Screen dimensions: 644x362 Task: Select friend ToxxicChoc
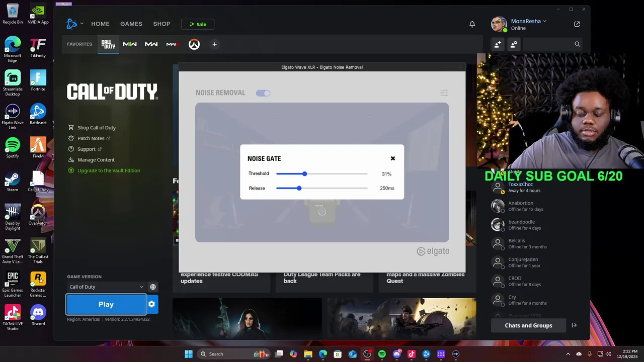(x=533, y=187)
